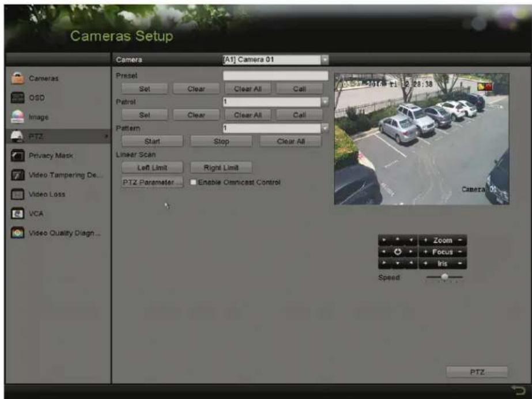Pan camera up with the up arrow
Screen dimensions: 532x399
click(x=398, y=240)
